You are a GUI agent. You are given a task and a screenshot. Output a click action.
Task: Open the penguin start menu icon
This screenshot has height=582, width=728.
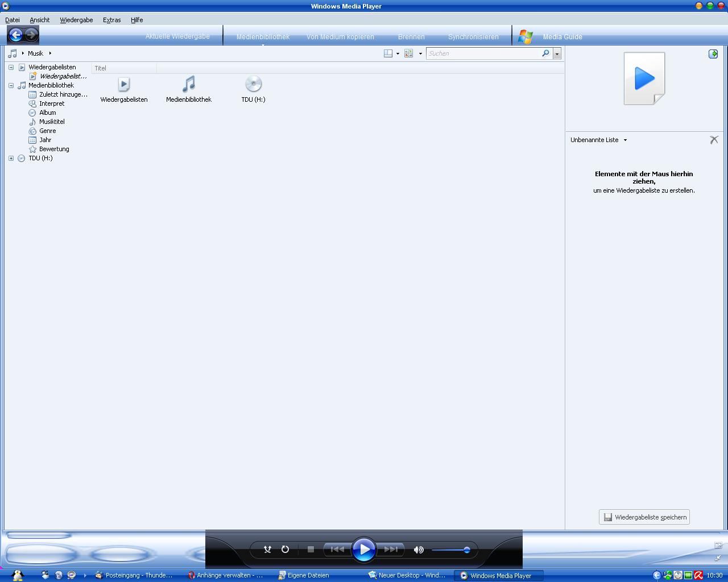(x=17, y=575)
